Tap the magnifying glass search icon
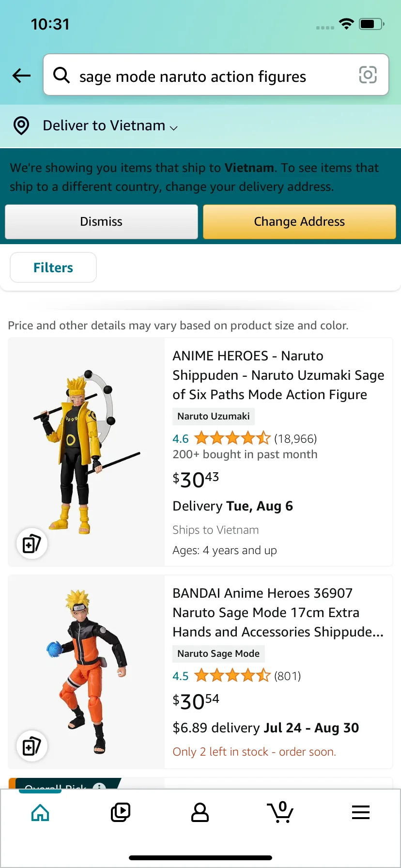The width and height of the screenshot is (401, 868). click(62, 75)
